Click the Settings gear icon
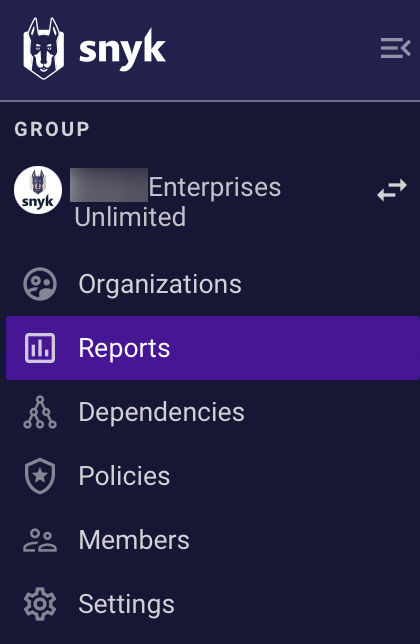Viewport: 420px width, 644px height. (40, 604)
